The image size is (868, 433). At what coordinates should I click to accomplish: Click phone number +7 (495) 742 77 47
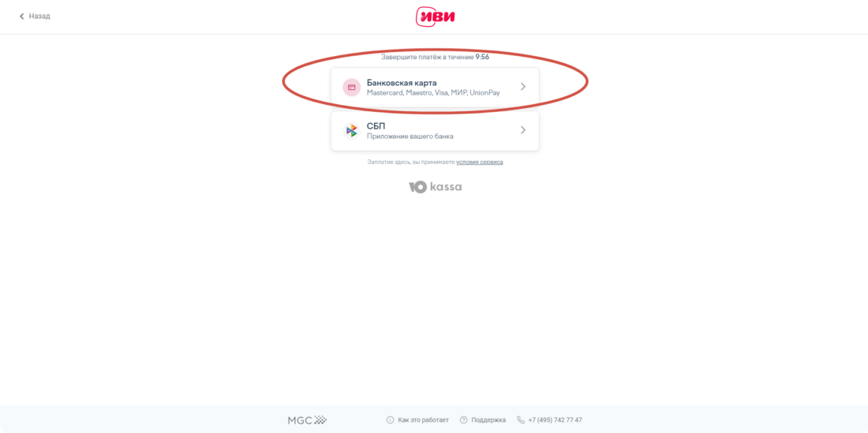[x=556, y=420]
